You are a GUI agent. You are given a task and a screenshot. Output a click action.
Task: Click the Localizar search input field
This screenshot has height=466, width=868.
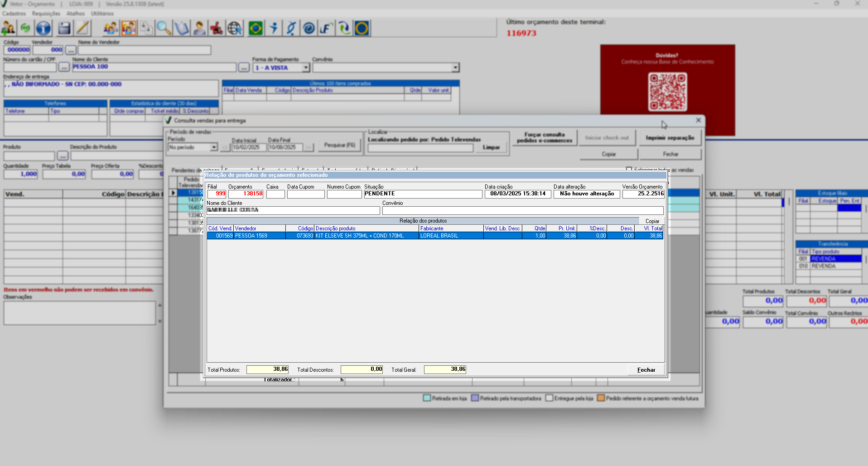click(x=420, y=148)
